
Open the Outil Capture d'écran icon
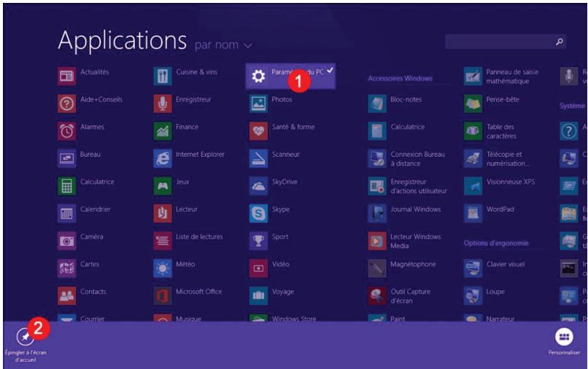377,295
